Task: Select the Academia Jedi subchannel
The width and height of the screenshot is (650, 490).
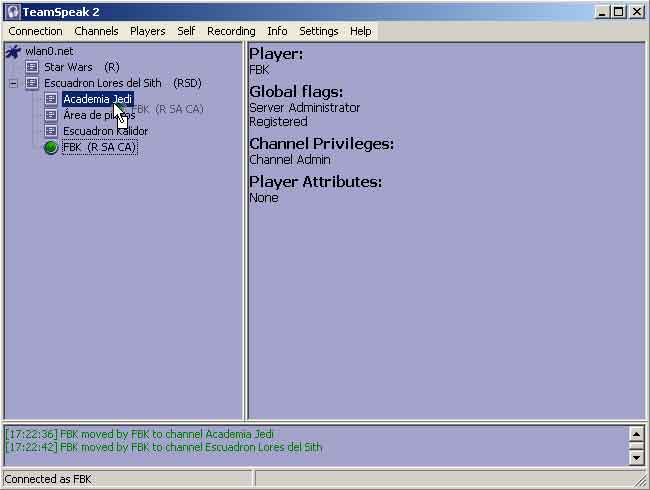Action: click(98, 99)
